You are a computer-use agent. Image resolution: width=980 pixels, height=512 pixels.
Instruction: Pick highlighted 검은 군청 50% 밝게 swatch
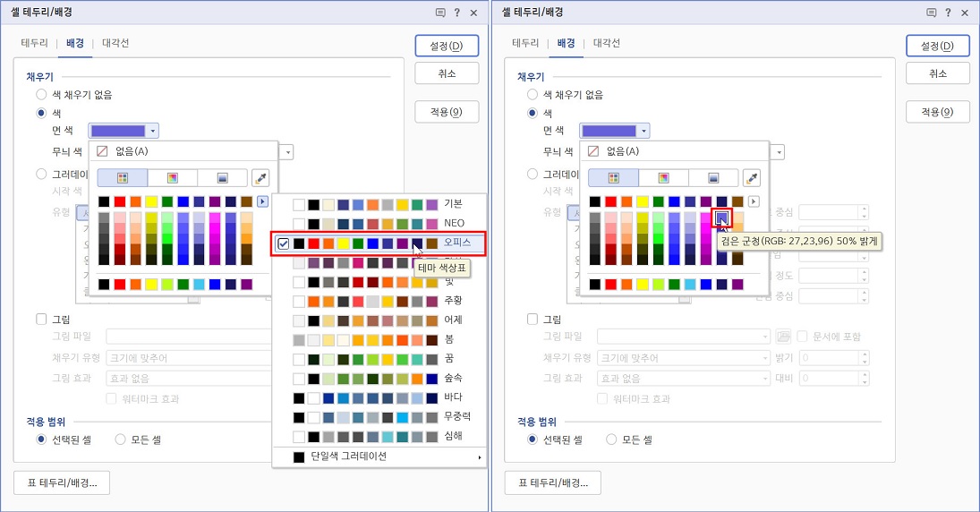pos(722,218)
